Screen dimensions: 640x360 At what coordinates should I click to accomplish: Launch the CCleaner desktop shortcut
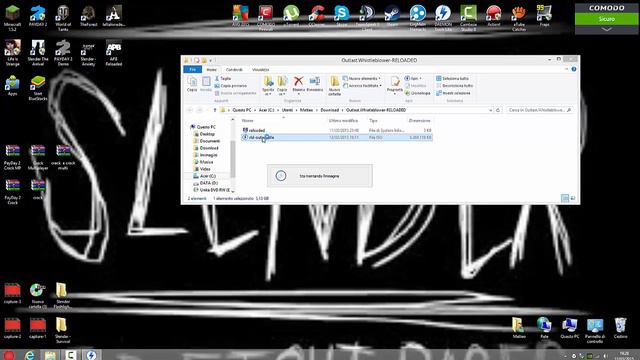[316, 16]
